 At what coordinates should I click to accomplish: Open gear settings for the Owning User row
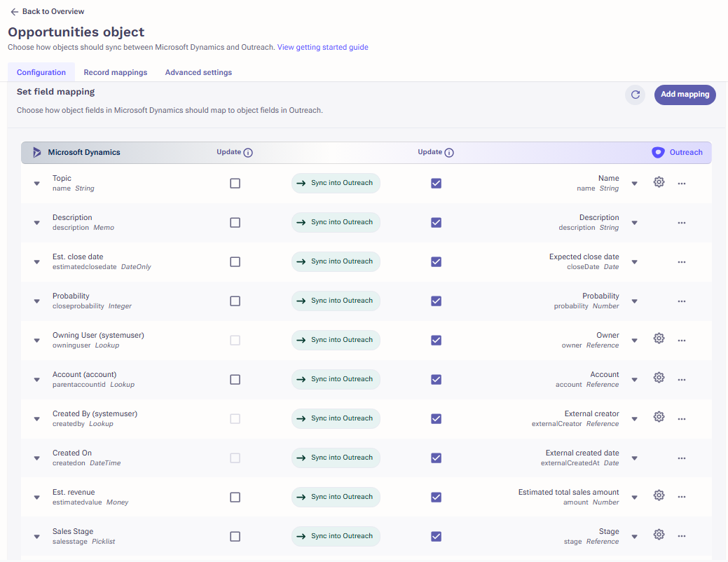point(659,338)
